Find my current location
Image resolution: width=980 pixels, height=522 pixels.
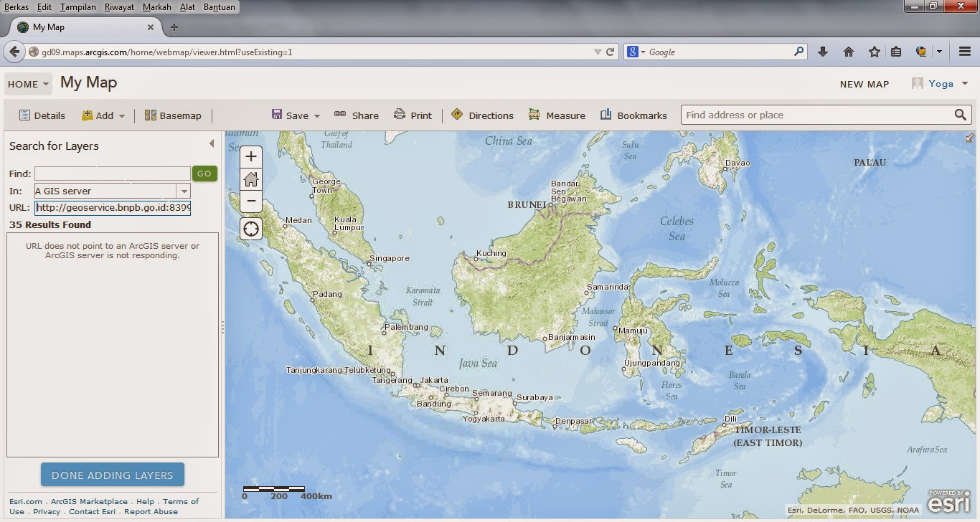(x=250, y=228)
